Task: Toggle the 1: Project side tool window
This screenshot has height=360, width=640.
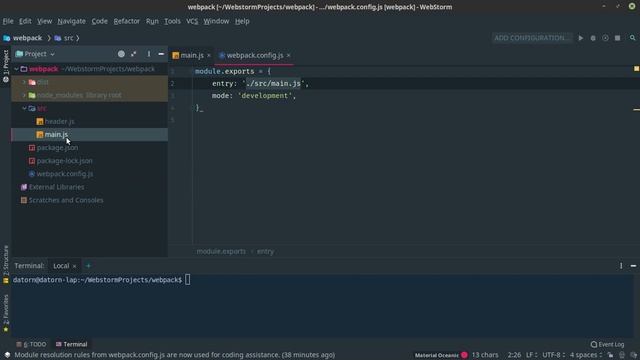Action: (6, 66)
